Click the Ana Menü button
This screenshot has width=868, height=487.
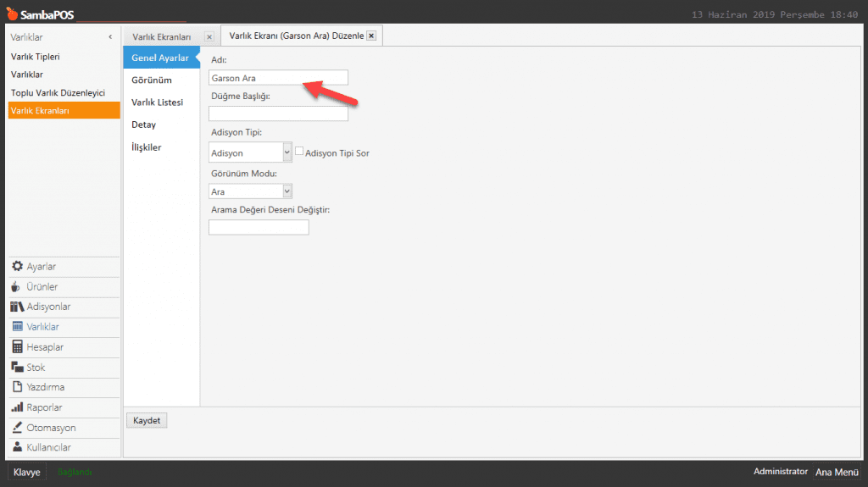(x=837, y=473)
